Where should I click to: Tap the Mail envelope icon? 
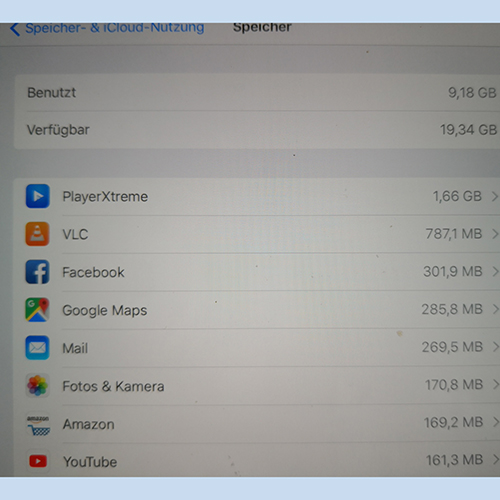coord(37,348)
